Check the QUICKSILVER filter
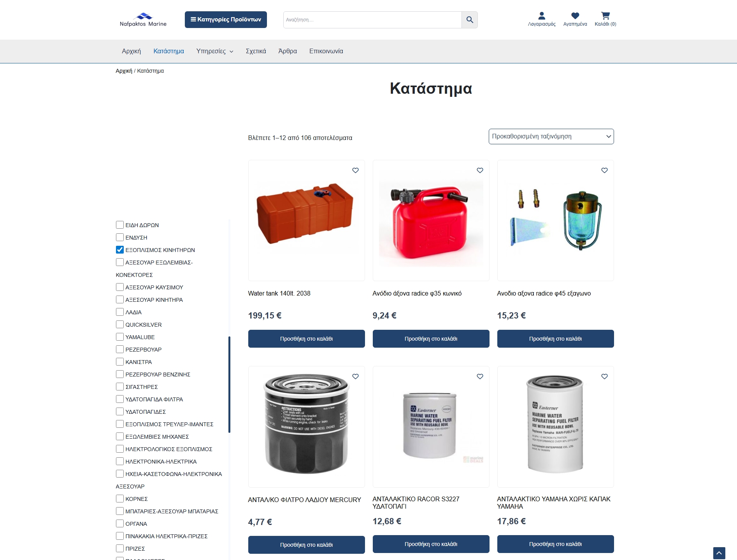Image resolution: width=737 pixels, height=560 pixels. (120, 324)
